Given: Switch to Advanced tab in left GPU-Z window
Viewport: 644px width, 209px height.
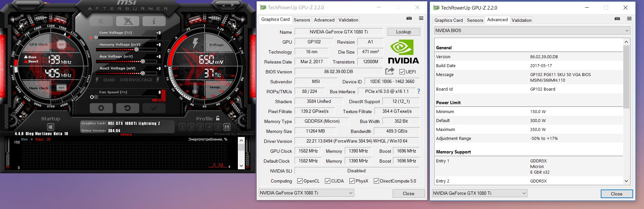Looking at the screenshot, I should [324, 20].
